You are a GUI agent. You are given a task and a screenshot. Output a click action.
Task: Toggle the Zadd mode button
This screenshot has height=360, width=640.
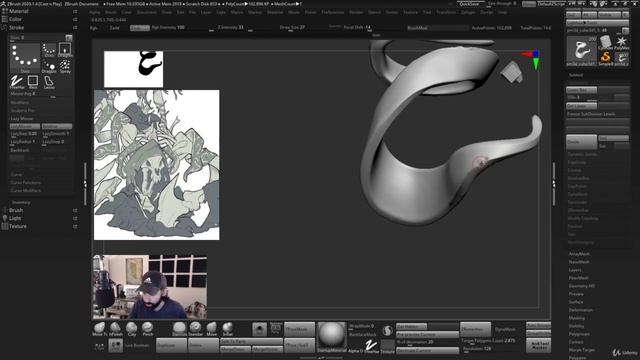(x=115, y=28)
